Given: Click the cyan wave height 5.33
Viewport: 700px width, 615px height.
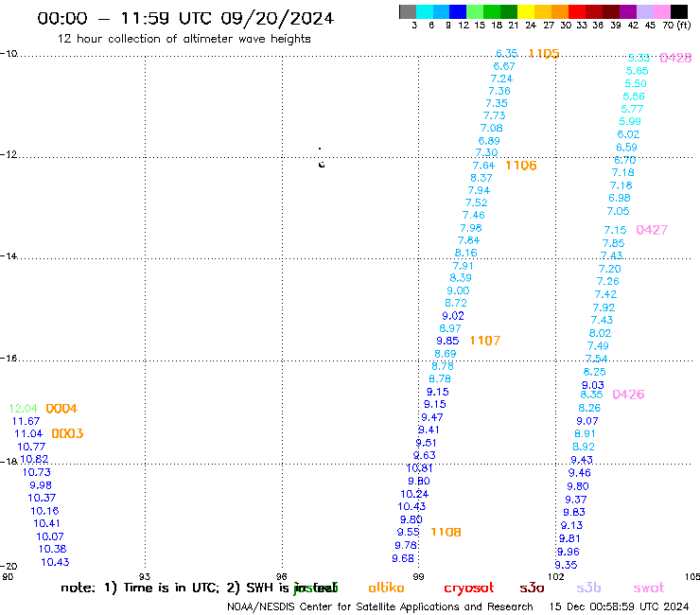Looking at the screenshot, I should point(639,58).
